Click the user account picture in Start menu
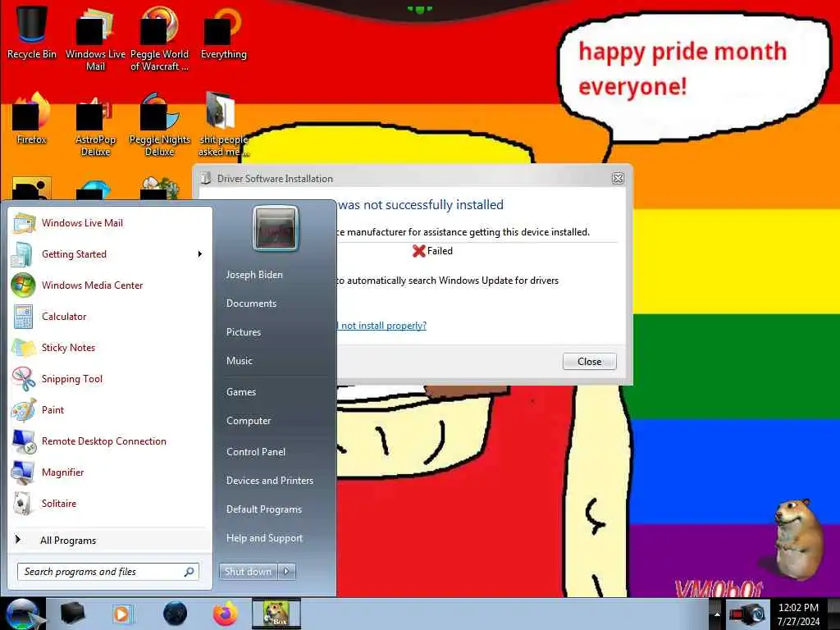This screenshot has height=630, width=840. tap(276, 229)
